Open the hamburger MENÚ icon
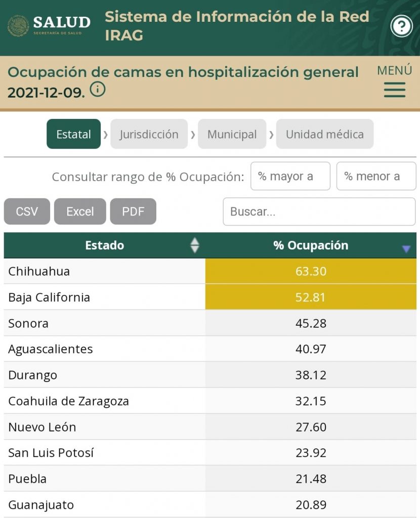 (394, 90)
